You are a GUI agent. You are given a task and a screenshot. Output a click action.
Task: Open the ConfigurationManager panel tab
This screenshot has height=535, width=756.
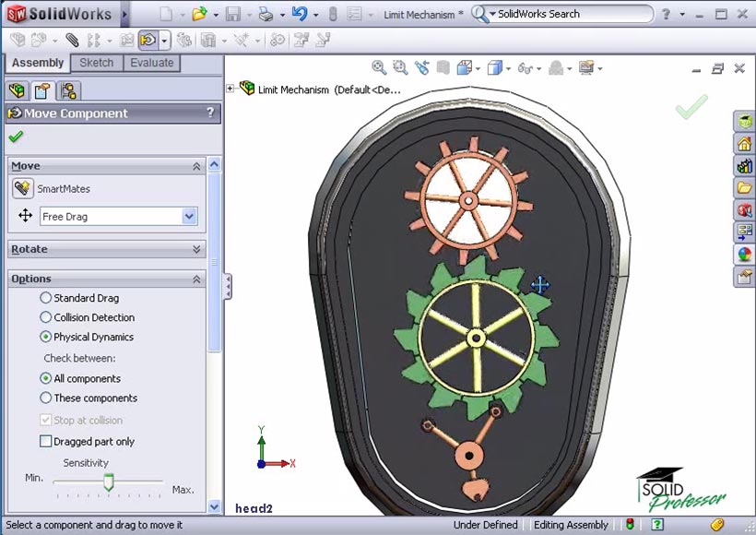tap(68, 90)
